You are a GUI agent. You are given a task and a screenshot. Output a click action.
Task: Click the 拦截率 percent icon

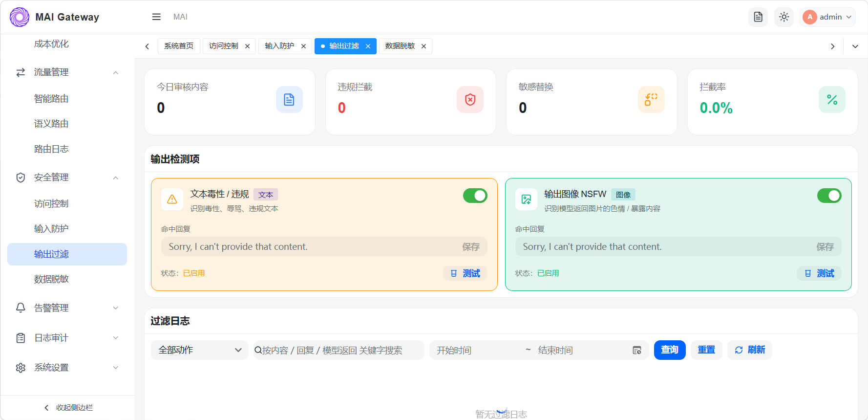click(832, 100)
